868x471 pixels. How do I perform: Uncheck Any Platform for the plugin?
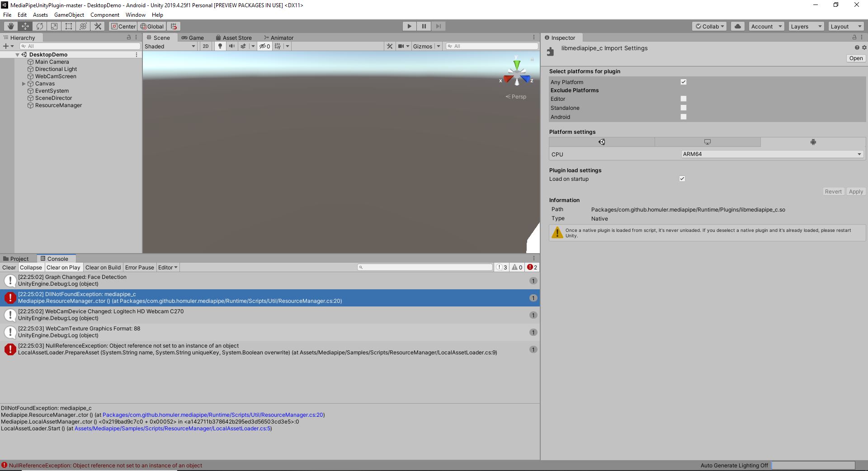tap(683, 82)
